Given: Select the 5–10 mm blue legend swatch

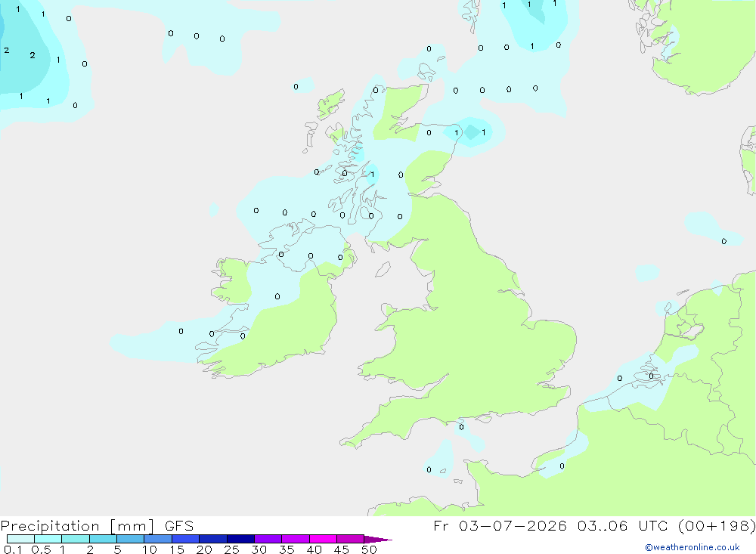Looking at the screenshot, I should (131, 539).
